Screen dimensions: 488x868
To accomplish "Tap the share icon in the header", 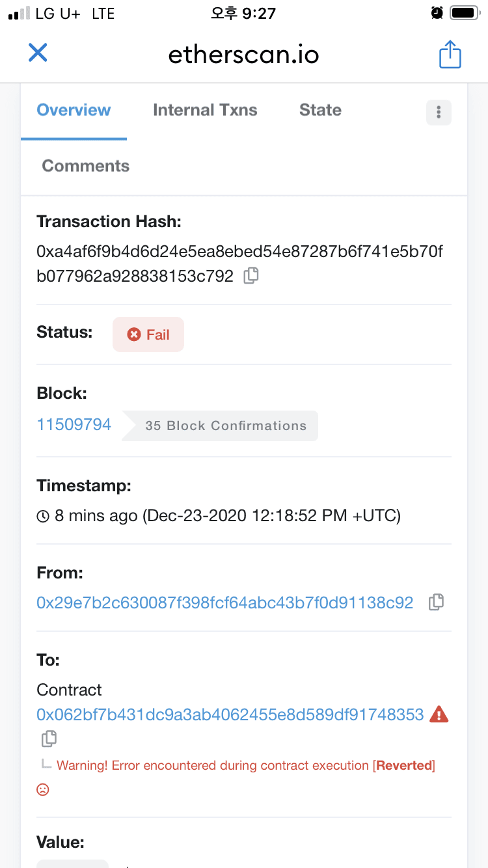I will 450,54.
